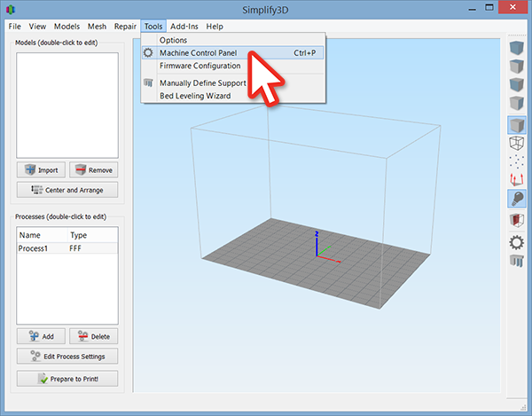Switch to side view cube icon
Viewport: 532px width, 416px height.
tap(517, 103)
